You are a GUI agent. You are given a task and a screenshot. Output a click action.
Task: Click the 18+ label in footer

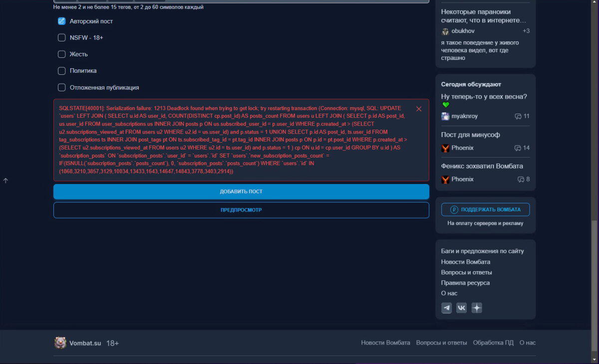112,343
